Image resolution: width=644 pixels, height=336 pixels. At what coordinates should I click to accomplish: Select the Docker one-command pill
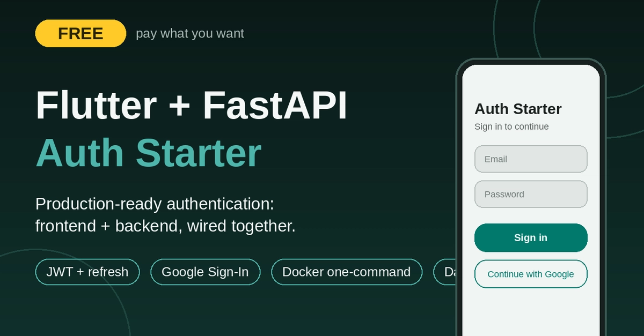(347, 272)
